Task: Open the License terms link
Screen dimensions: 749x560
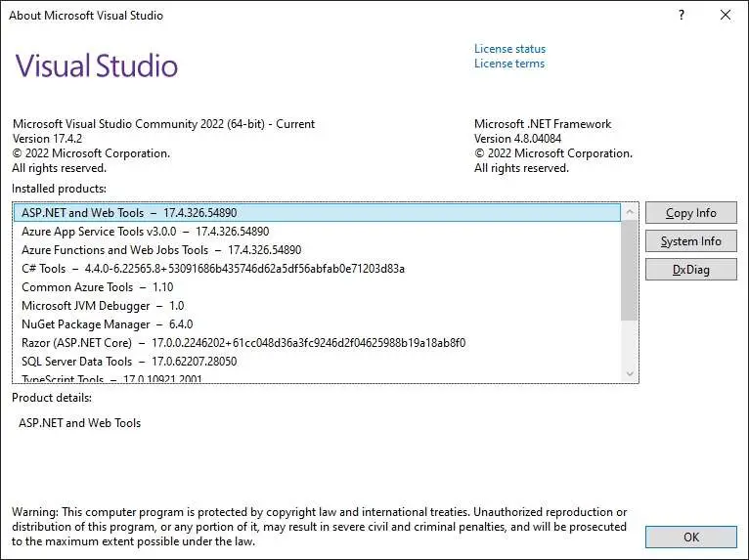Action: [x=509, y=64]
